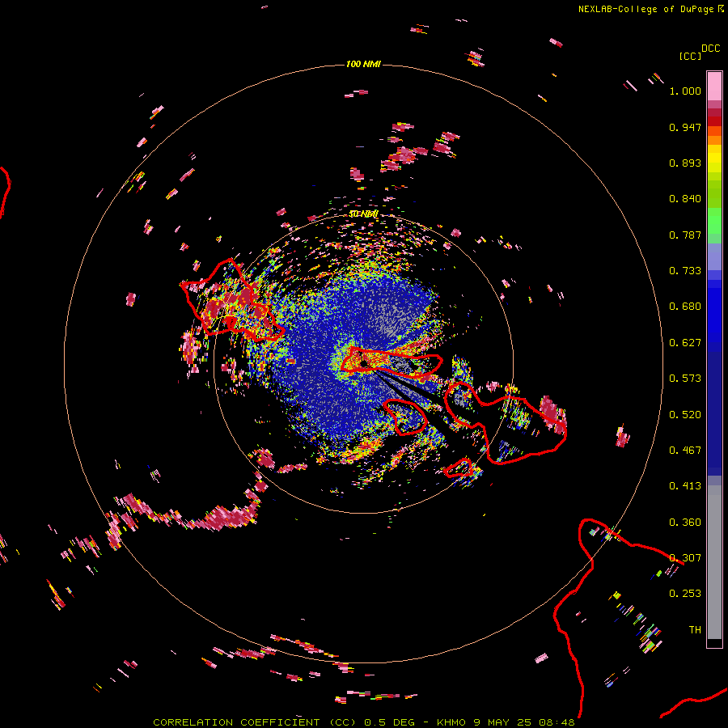Click the 0.520 value on the color scale
728x728 pixels.
[x=685, y=415]
